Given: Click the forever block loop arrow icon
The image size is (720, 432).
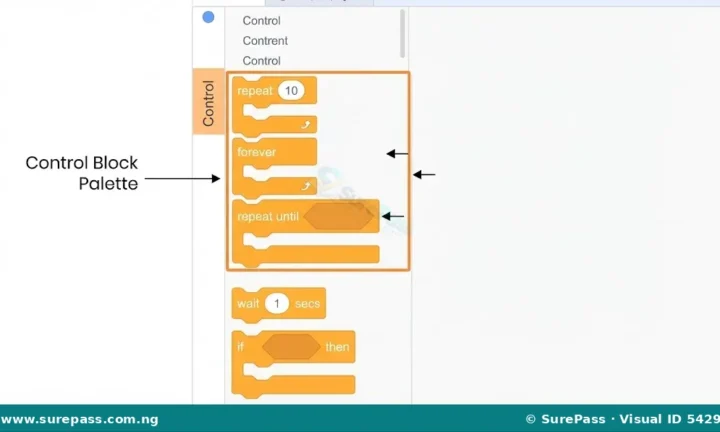Looking at the screenshot, I should click(x=306, y=185).
